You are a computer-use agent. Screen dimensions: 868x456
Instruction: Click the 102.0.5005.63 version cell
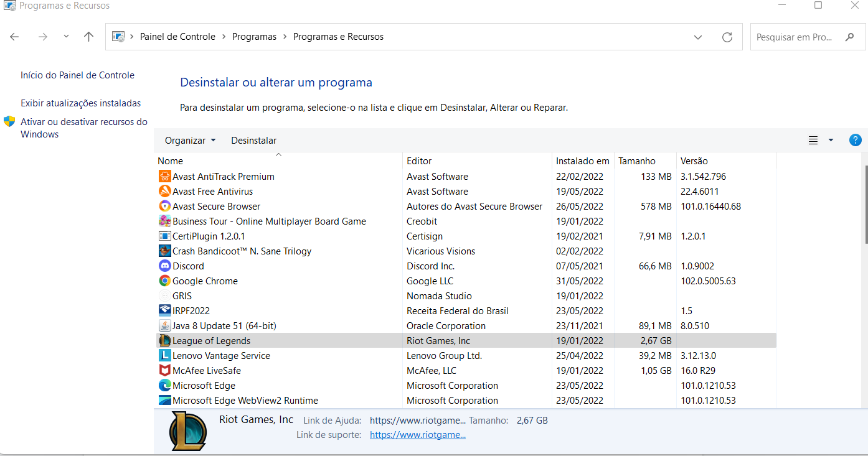[708, 281]
